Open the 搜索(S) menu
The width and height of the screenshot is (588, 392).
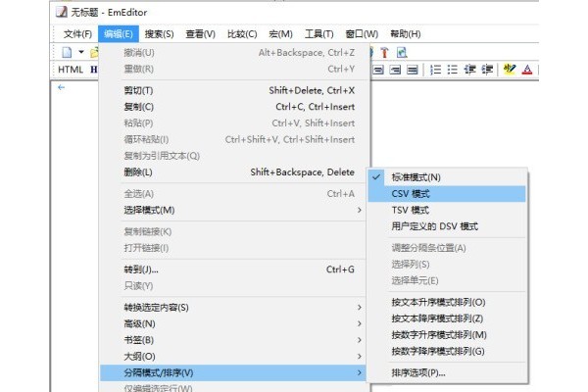point(160,34)
